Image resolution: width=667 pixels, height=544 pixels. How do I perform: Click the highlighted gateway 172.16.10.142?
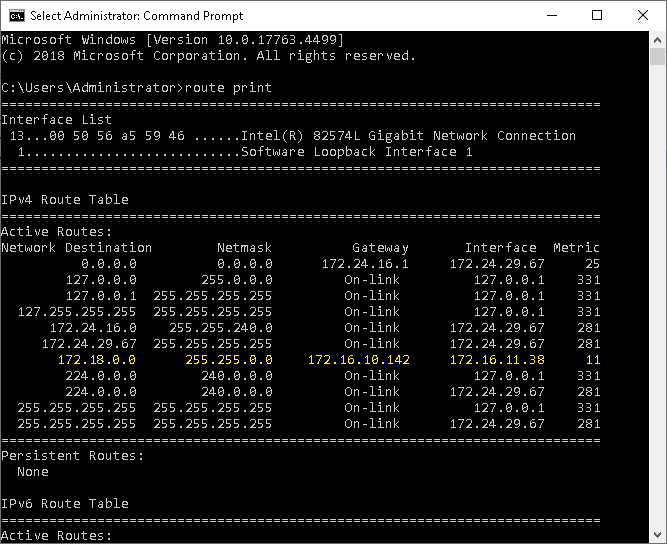(359, 360)
